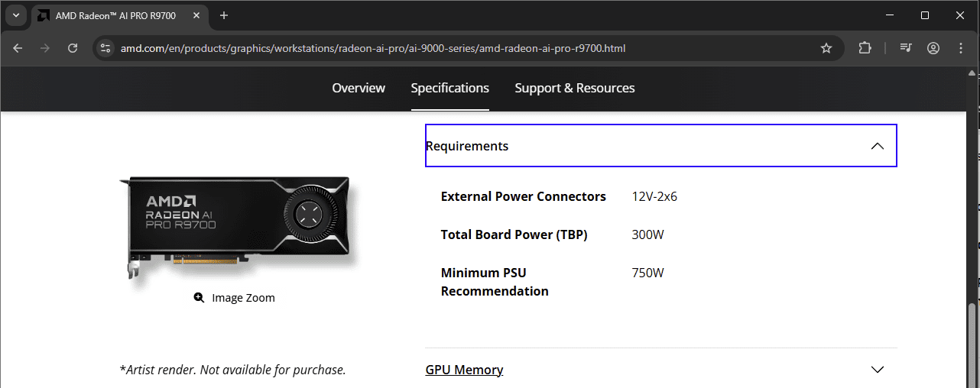
Task: Open the tab search dropdown arrow
Action: point(15,15)
